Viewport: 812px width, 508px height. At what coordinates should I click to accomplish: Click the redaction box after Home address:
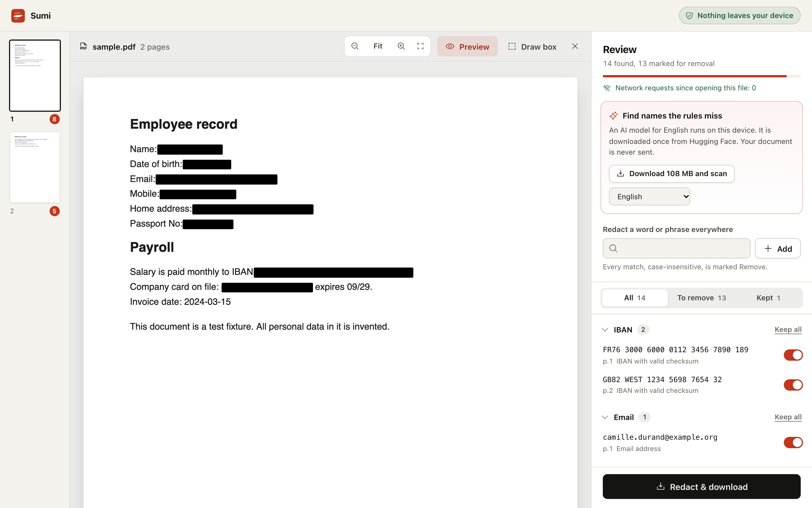click(253, 209)
